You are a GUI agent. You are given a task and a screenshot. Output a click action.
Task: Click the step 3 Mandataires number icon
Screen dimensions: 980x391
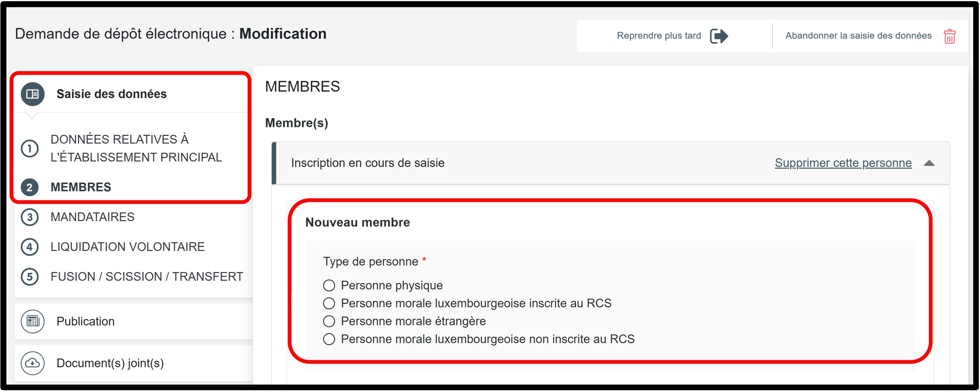click(x=30, y=217)
